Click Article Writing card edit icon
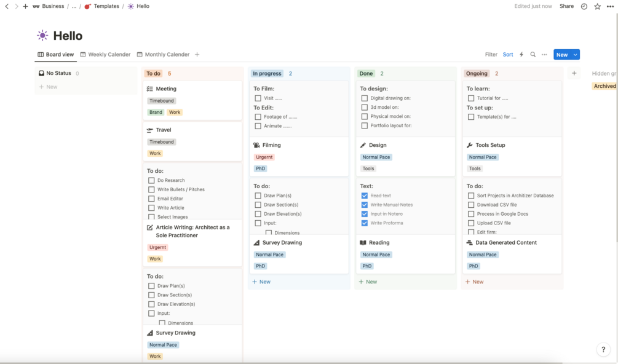The height and width of the screenshot is (364, 618). tap(150, 228)
